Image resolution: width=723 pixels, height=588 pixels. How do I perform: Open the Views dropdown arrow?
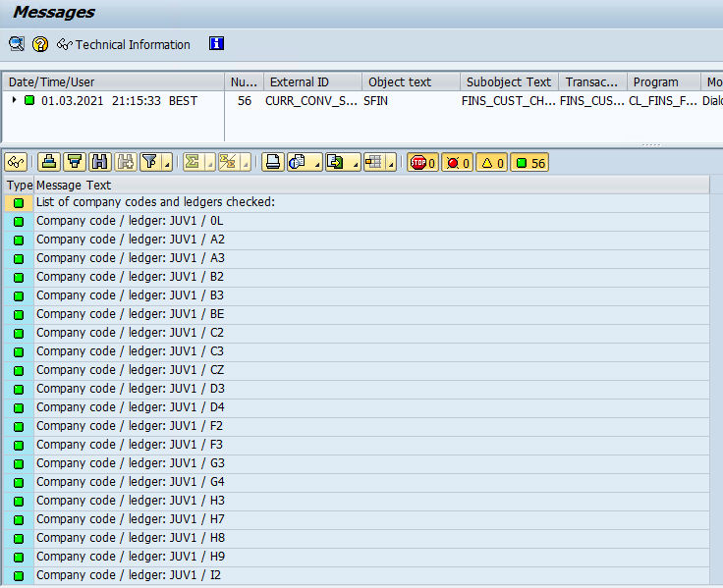(316, 163)
